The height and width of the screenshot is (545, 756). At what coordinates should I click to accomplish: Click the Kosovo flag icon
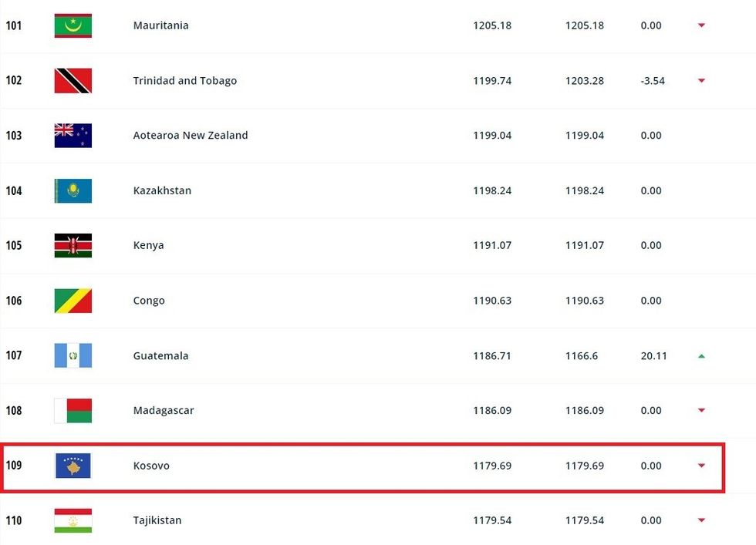pyautogui.click(x=73, y=466)
